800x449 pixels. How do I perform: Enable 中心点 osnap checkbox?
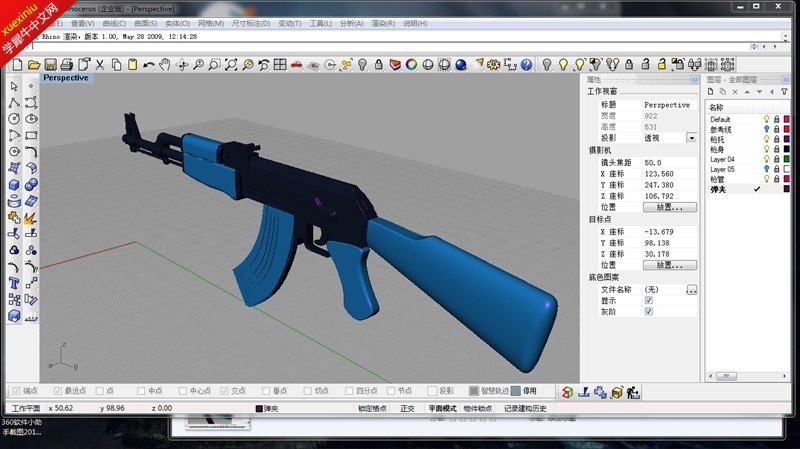click(183, 391)
